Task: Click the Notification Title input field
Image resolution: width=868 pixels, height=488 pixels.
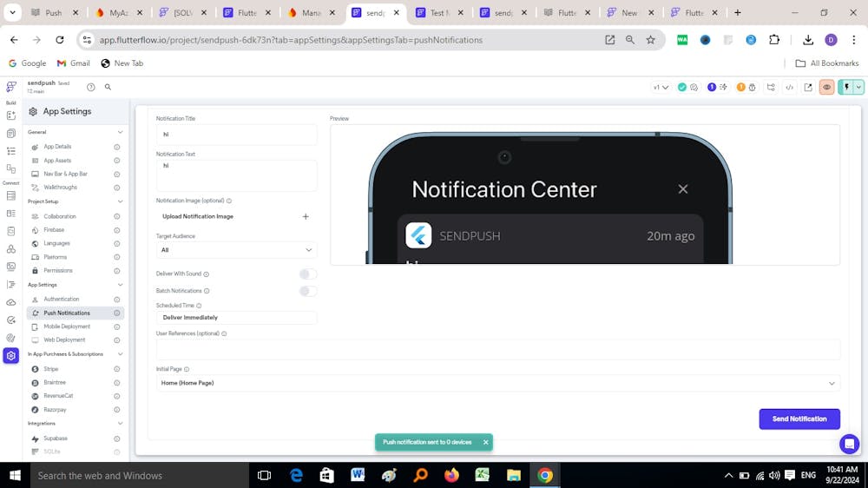Action: coord(236,135)
